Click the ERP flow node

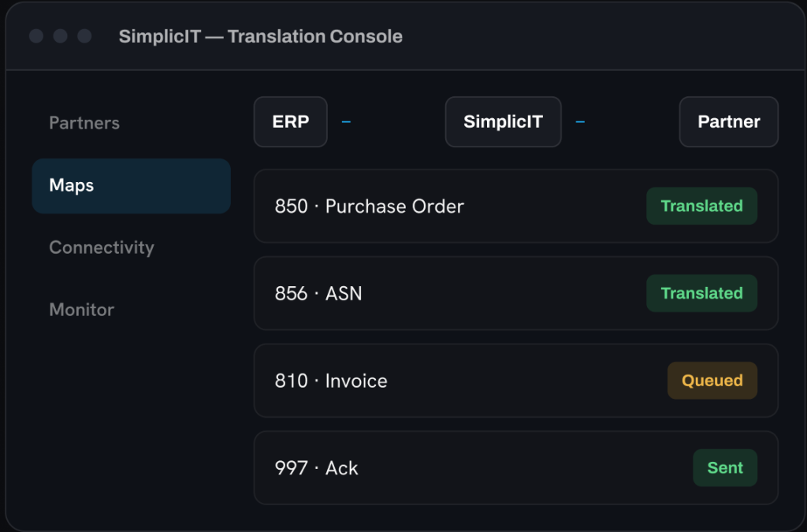(x=291, y=122)
